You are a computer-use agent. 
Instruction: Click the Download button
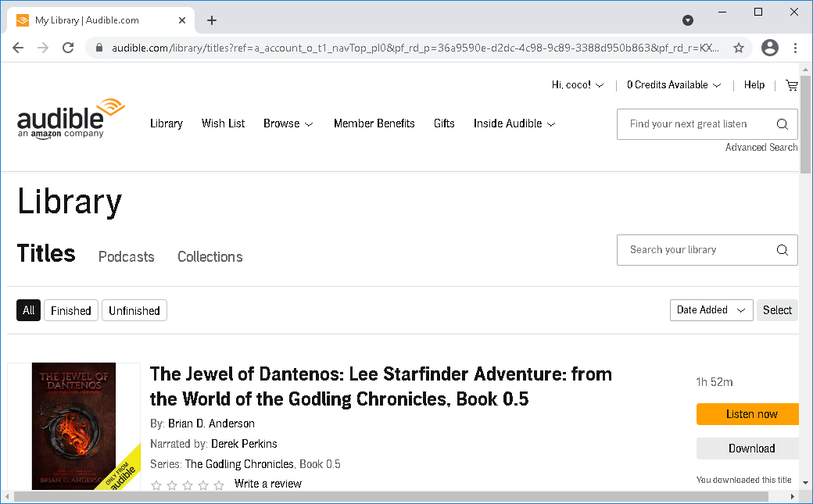(747, 449)
